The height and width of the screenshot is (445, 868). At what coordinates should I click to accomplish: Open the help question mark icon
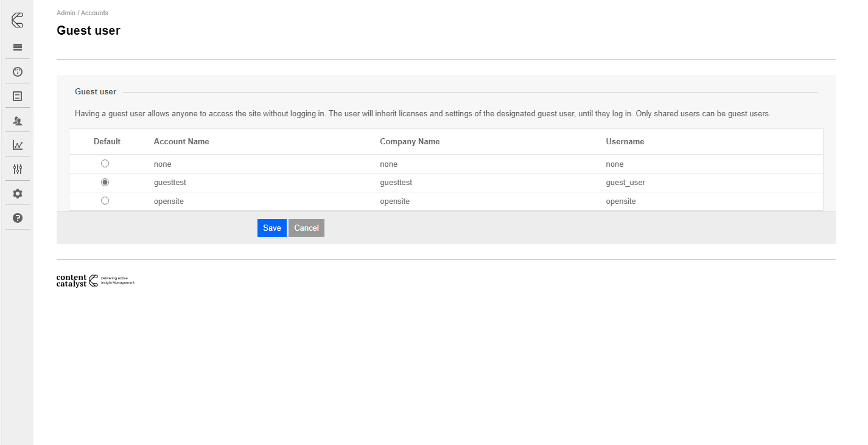pyautogui.click(x=17, y=217)
